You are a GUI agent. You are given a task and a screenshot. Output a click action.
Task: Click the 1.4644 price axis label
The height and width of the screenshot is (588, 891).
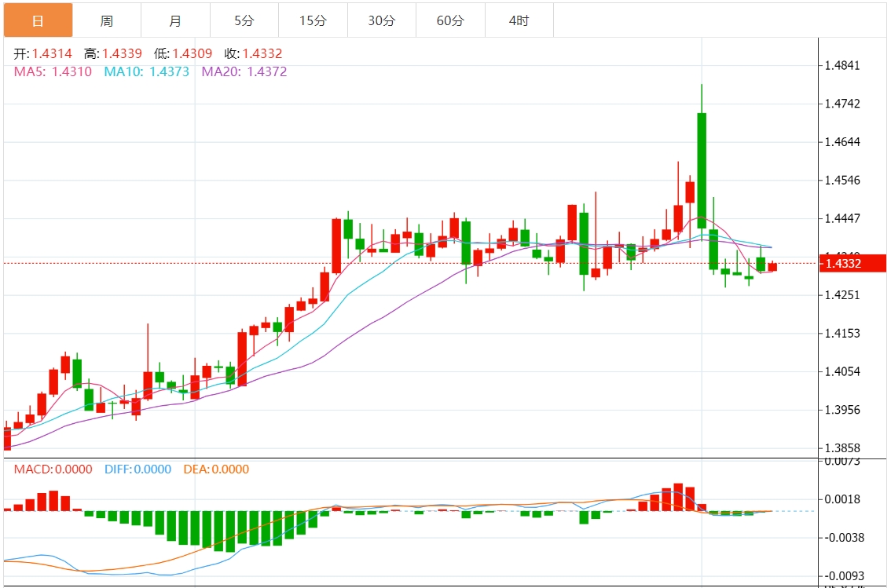[843, 142]
